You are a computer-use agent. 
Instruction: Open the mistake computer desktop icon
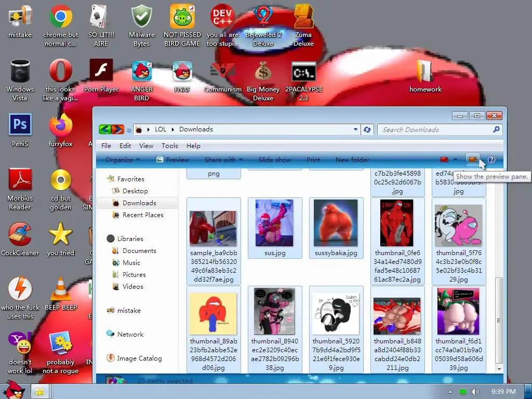[20, 16]
